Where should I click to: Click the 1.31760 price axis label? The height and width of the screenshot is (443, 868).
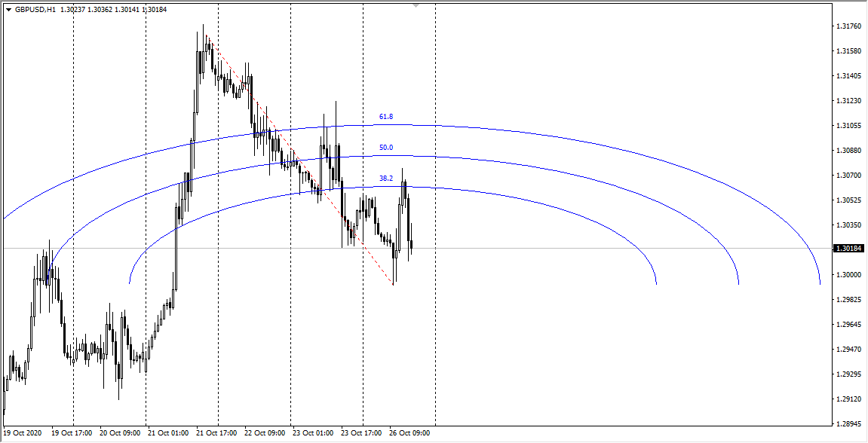tap(848, 26)
